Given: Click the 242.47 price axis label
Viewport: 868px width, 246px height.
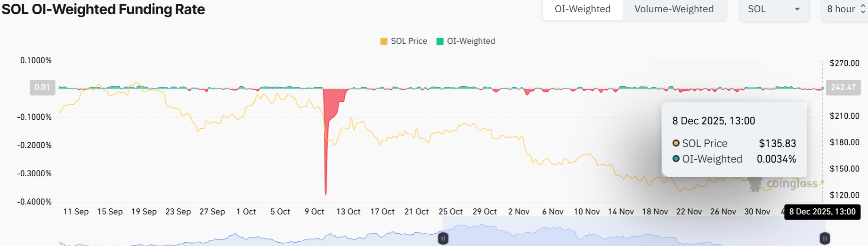Looking at the screenshot, I should [x=843, y=87].
